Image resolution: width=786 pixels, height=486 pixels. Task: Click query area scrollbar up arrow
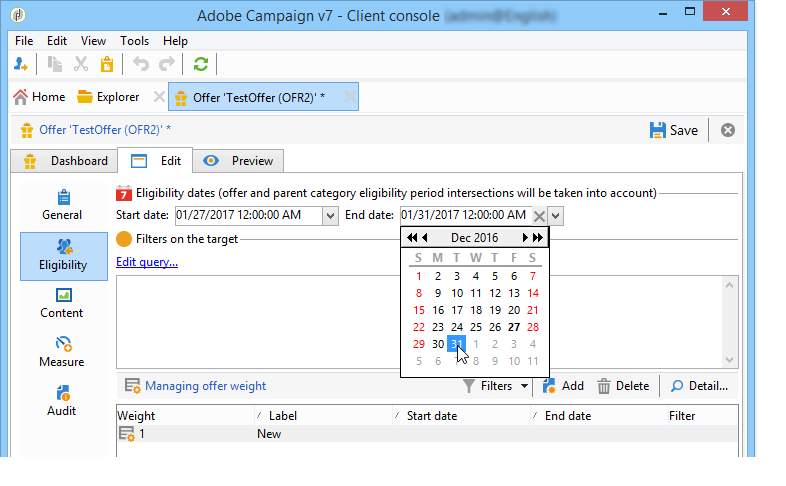pyautogui.click(x=729, y=285)
